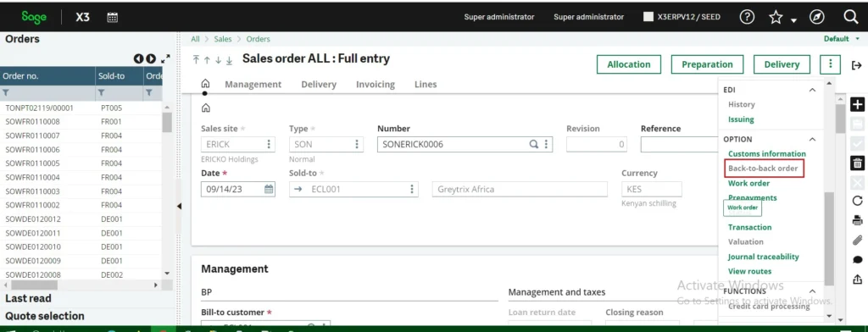This screenshot has height=332, width=868.
Task: Click the Allocation button
Action: [x=629, y=64]
